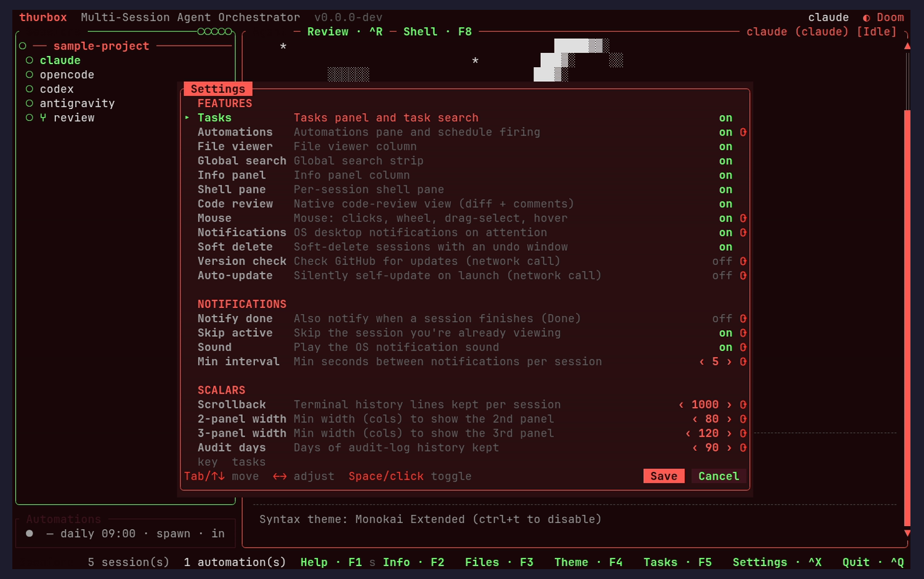The height and width of the screenshot is (579, 924).
Task: Click the branch icon on review session
Action: click(43, 118)
